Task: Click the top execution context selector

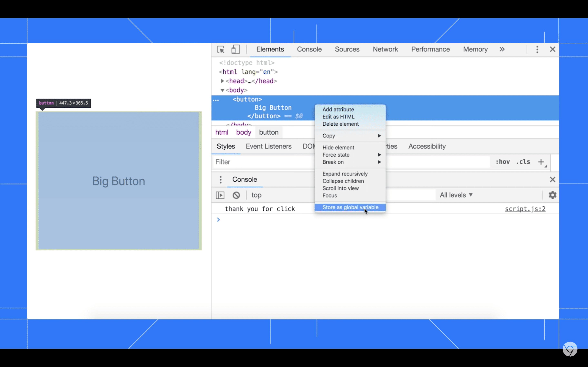Action: [x=256, y=195]
